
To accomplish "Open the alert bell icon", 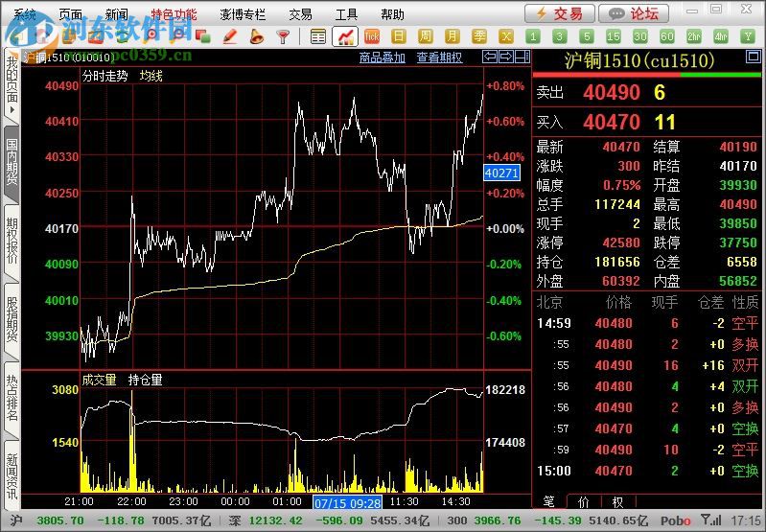I will tap(256, 36).
